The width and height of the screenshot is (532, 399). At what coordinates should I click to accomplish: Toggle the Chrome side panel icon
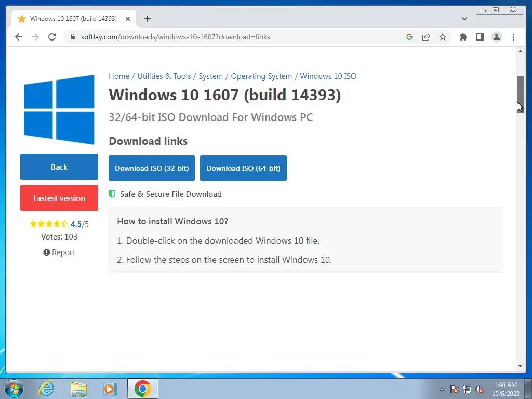pos(480,37)
